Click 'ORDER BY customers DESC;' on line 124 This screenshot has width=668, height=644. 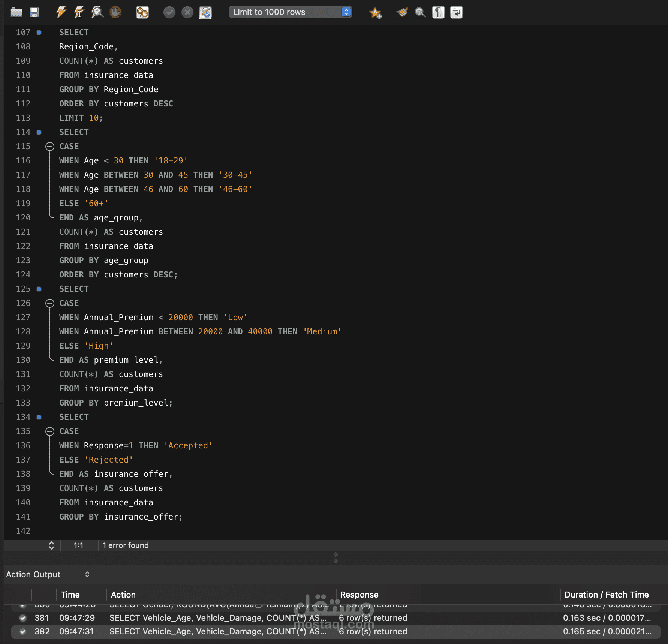[118, 275]
